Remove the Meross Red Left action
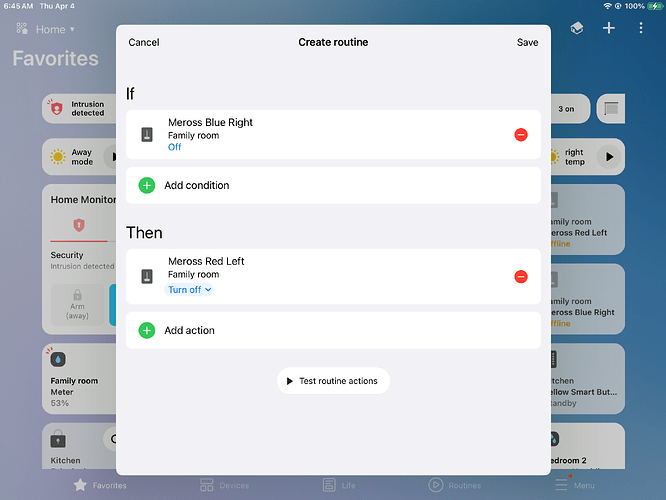 pyautogui.click(x=521, y=277)
